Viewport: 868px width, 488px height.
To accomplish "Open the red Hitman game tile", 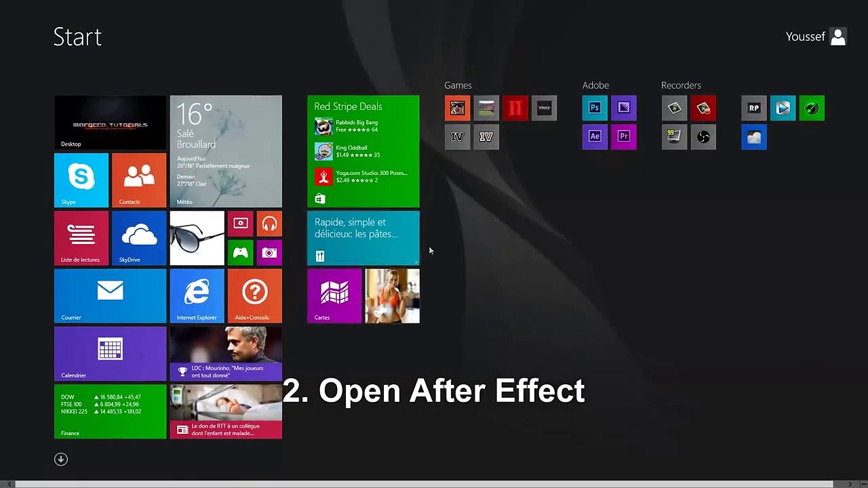I will (x=515, y=108).
